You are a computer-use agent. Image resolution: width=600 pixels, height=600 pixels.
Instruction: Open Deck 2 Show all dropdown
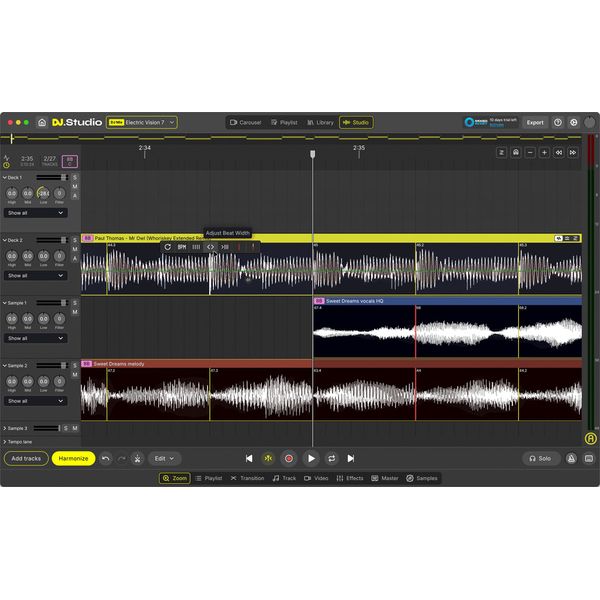click(36, 276)
